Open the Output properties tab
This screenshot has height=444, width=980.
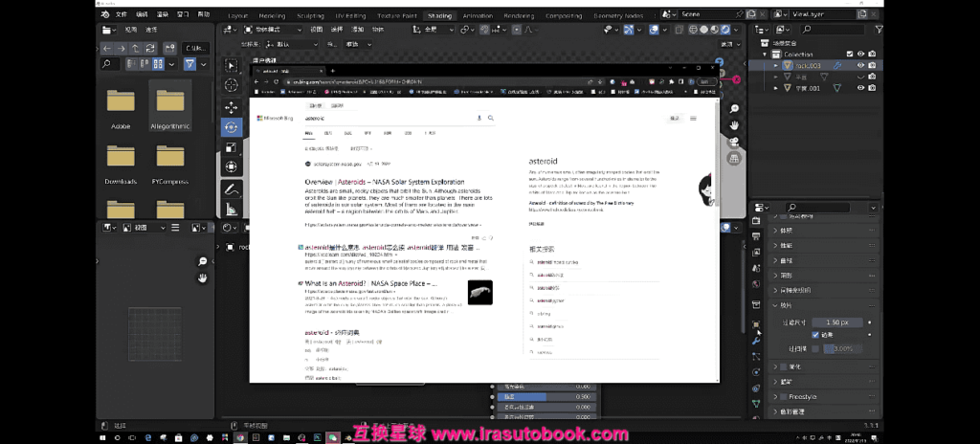[x=756, y=236]
